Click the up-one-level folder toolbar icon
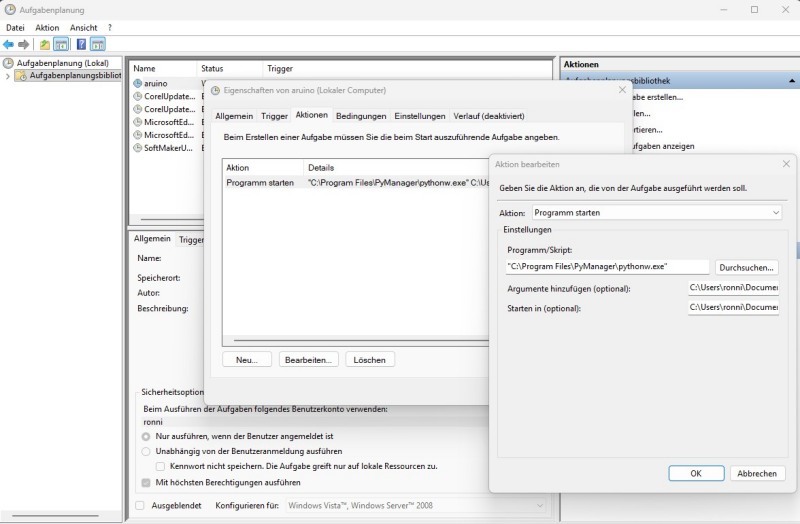The image size is (800, 524). (45, 45)
